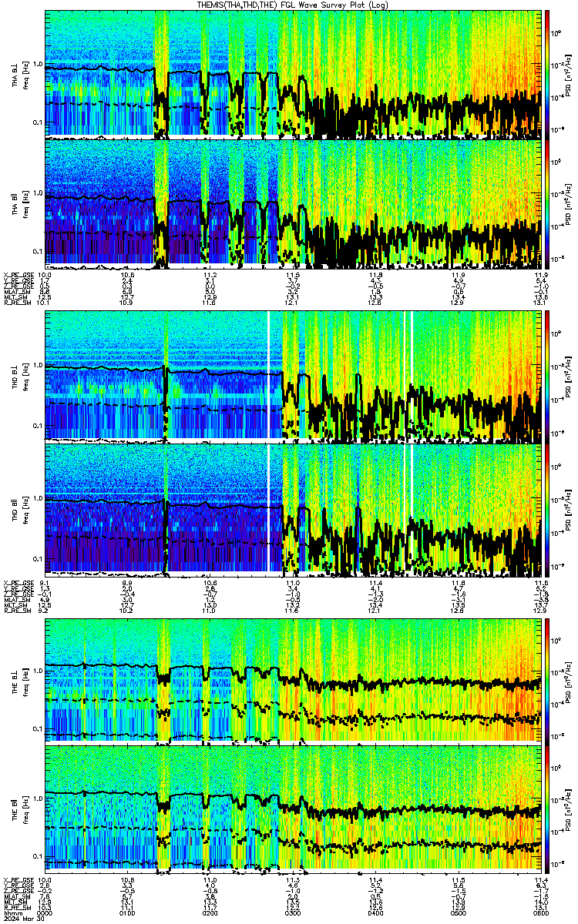
Task: Click the 'THE B⊥ freq [Hz]' axis label
Action: click(x=18, y=681)
